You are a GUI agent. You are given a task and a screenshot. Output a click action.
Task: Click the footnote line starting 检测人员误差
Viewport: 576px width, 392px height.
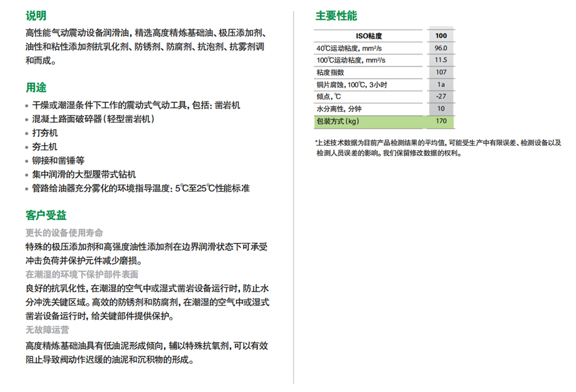[389, 153]
